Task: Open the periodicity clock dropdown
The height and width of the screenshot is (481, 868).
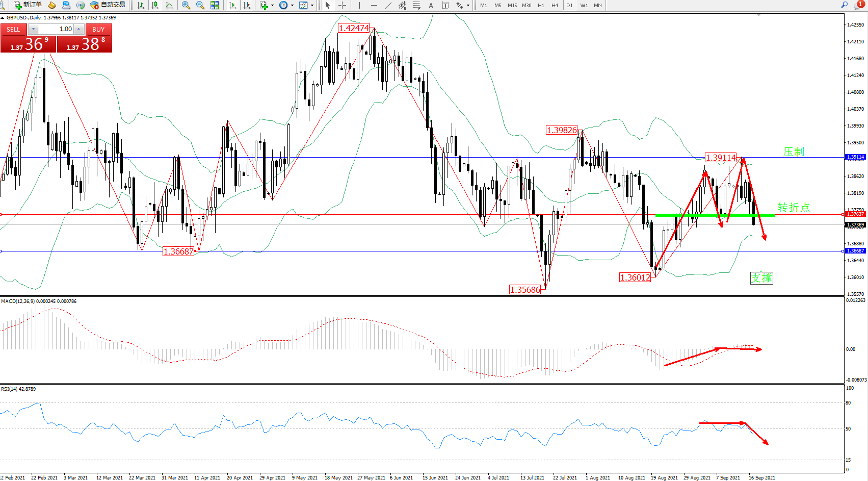Action: [x=292, y=5]
